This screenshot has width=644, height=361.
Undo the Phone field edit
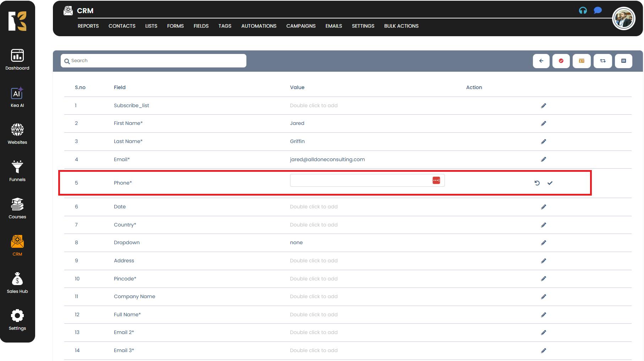click(537, 183)
